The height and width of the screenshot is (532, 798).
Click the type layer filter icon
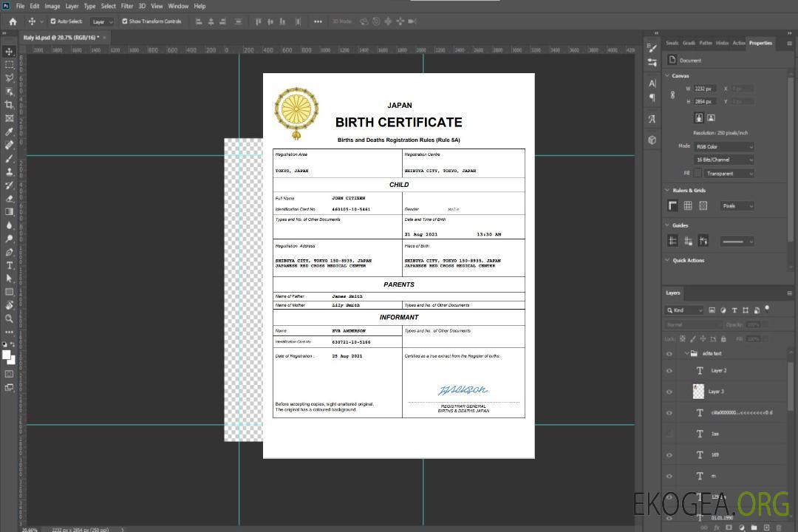coord(735,310)
